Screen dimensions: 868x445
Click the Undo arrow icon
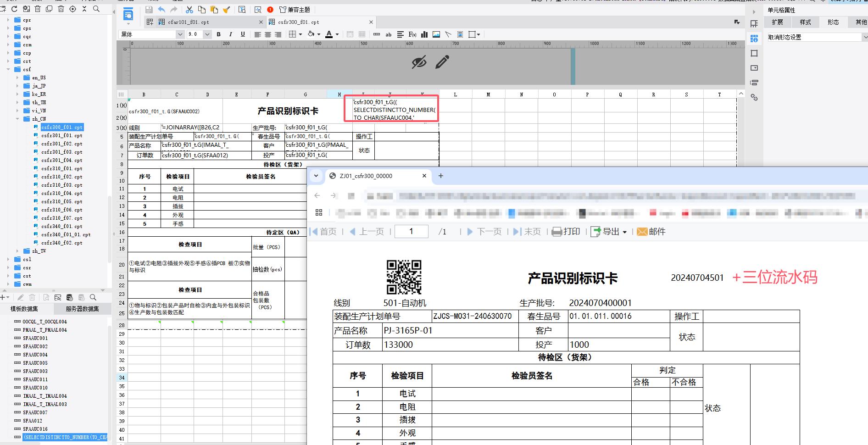coord(161,10)
